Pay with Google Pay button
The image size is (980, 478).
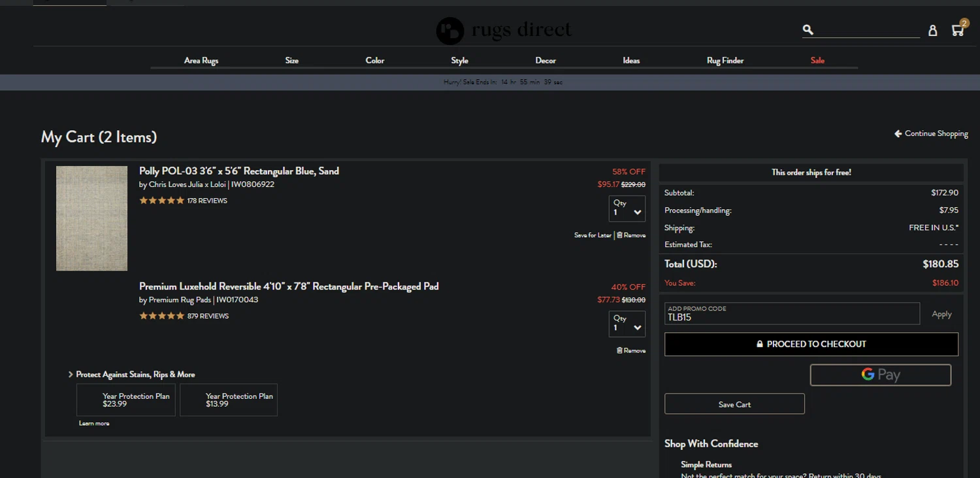pos(881,375)
